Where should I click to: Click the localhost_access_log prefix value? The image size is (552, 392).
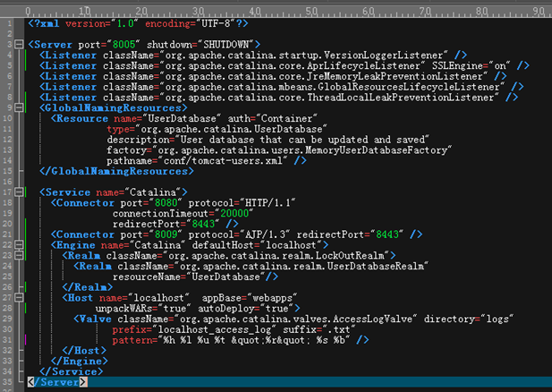(x=215, y=330)
